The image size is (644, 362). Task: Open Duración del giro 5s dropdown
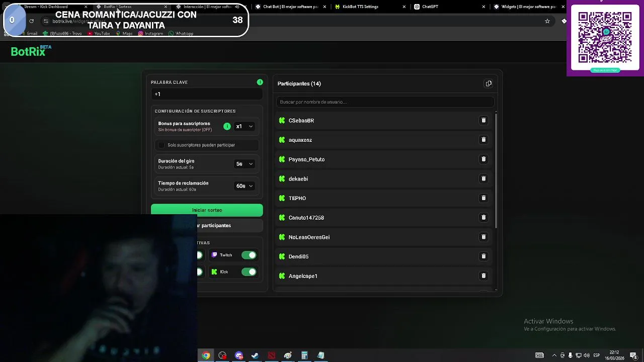click(245, 164)
